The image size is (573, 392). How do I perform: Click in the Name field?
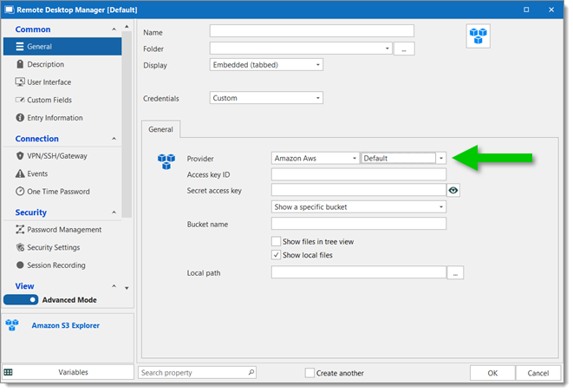click(x=312, y=31)
